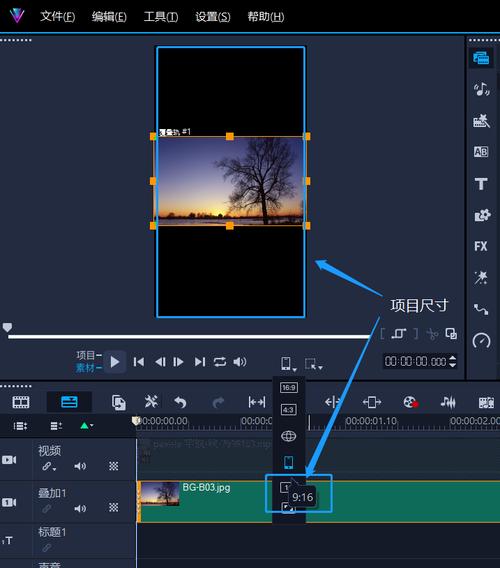Toggle ripple link on 标题1 track
This screenshot has width=500, height=568.
click(46, 548)
